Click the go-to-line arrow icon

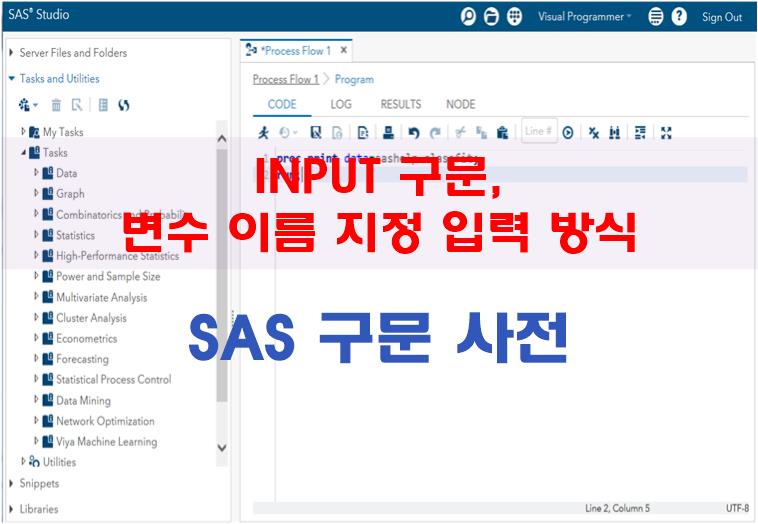[x=568, y=132]
